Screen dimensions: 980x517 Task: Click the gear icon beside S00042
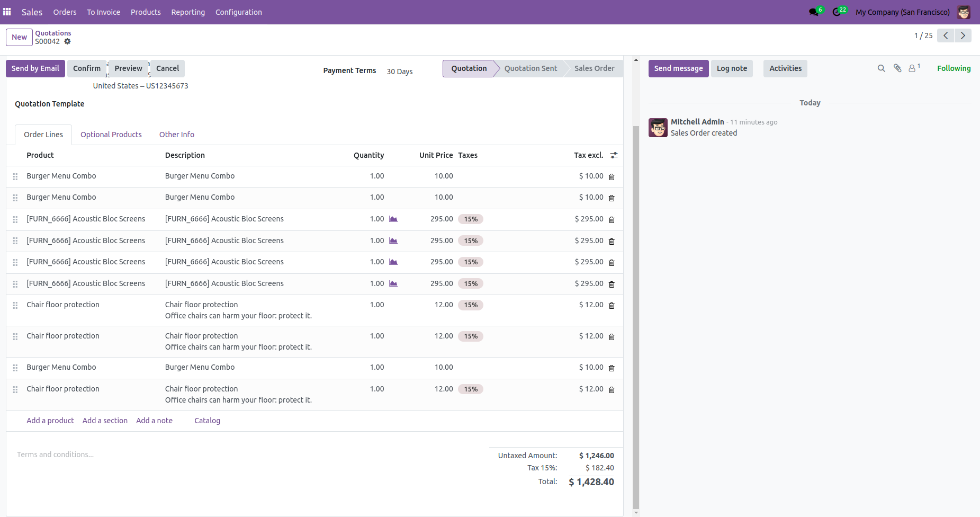click(x=67, y=41)
